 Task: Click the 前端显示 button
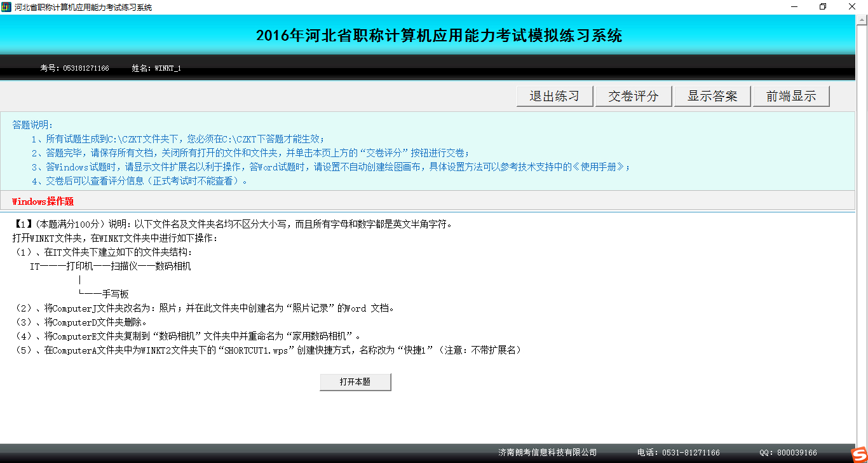(x=790, y=97)
